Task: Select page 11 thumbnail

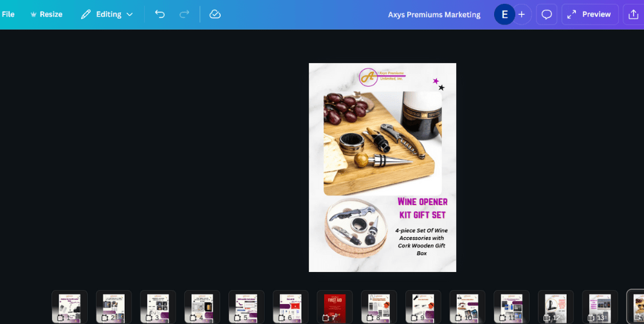Action: pos(511,307)
